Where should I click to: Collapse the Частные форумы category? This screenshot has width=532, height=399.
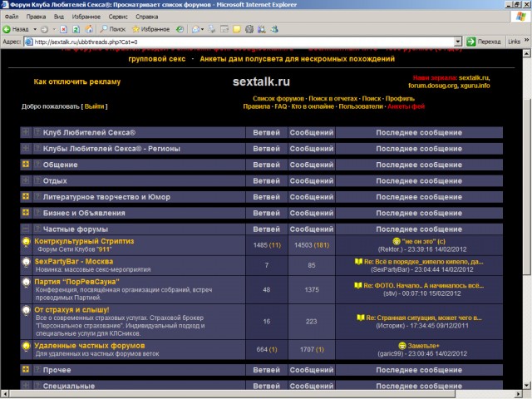click(x=26, y=229)
